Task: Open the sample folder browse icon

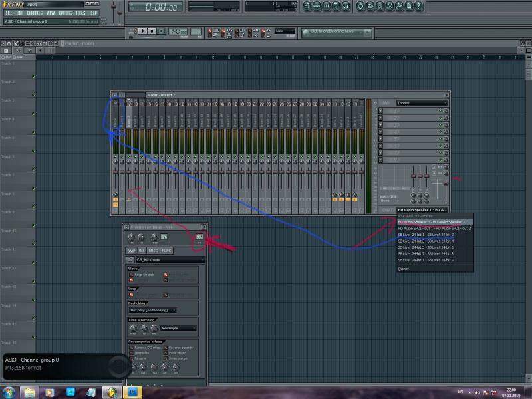Action: (130, 259)
